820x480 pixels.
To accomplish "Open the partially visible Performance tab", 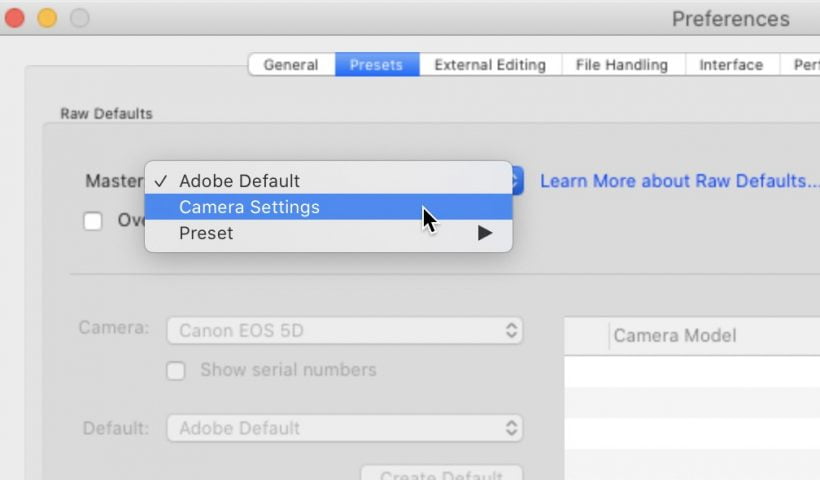I will point(804,65).
